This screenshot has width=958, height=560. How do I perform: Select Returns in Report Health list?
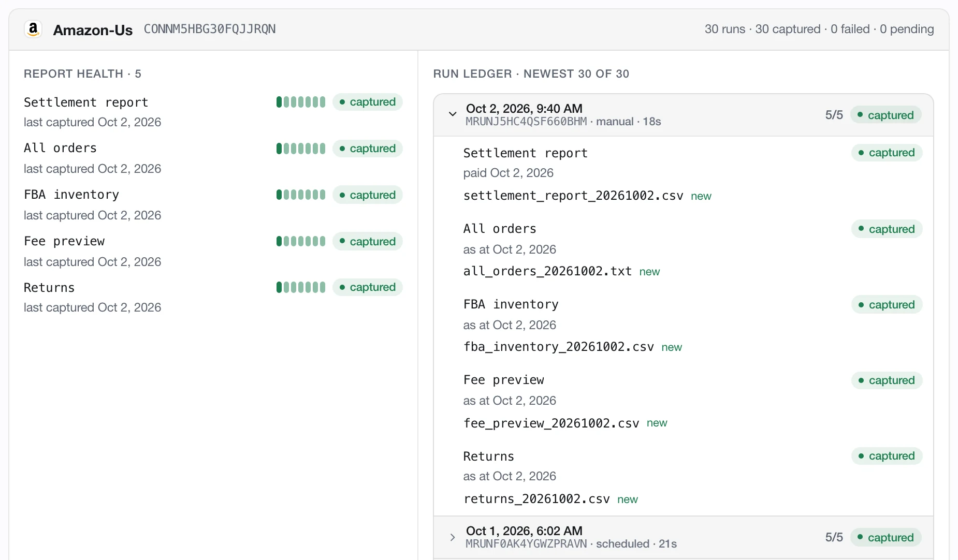point(49,288)
